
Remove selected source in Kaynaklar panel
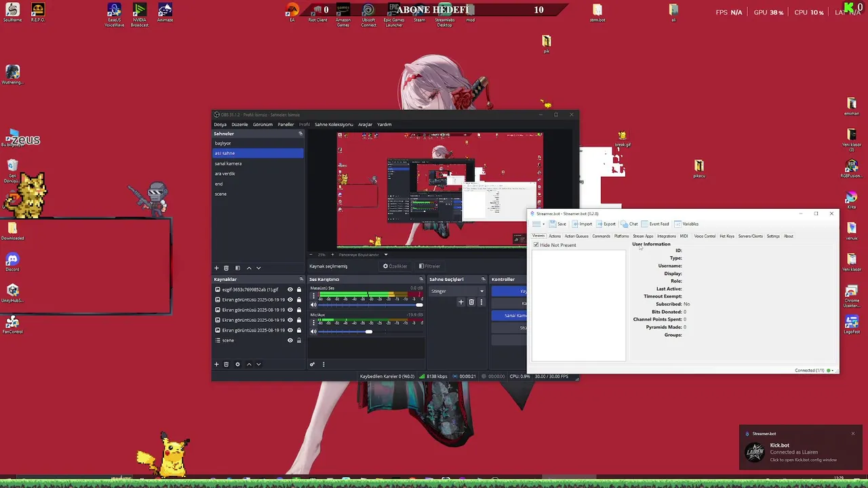click(x=226, y=364)
